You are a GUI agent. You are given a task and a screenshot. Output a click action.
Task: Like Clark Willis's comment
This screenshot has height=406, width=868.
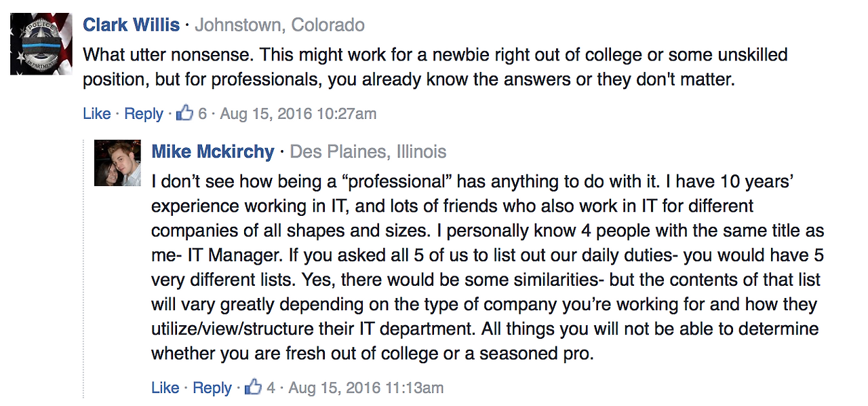coord(97,113)
